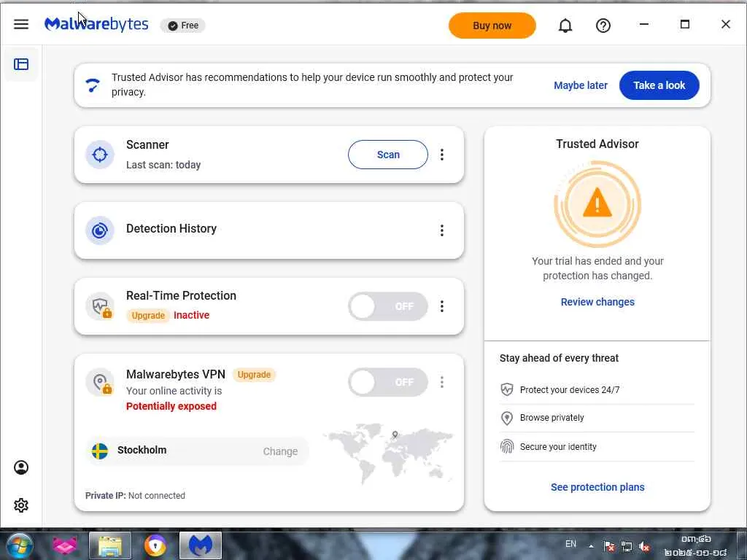Click the taskbar clock
This screenshot has width=747, height=560.
point(696,545)
